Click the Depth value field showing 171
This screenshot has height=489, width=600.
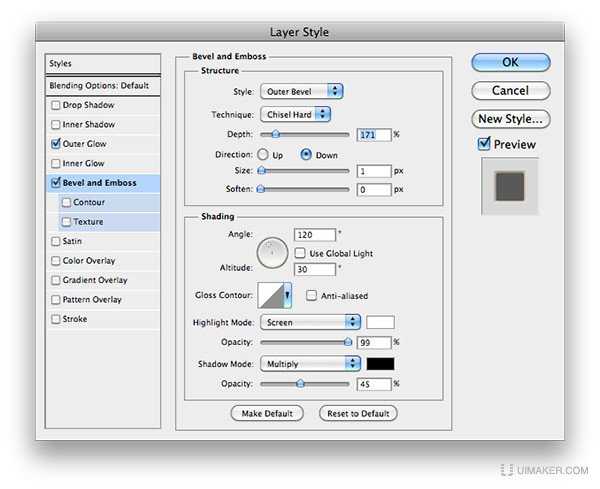click(374, 135)
